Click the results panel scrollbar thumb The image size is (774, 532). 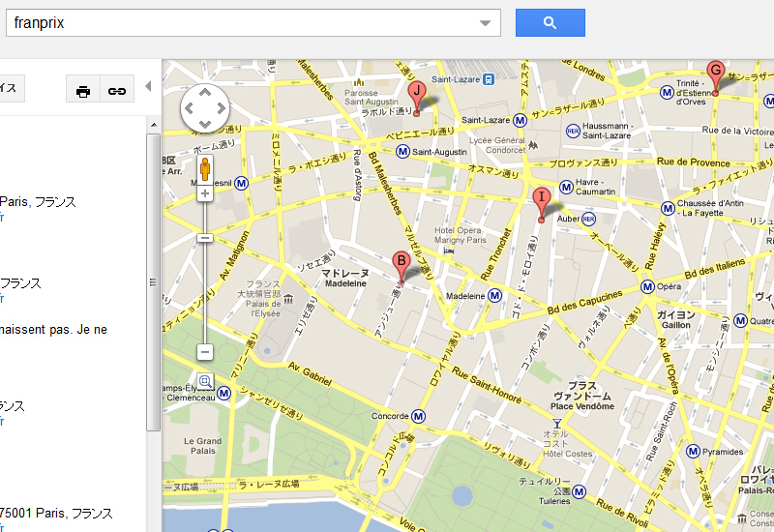153,282
